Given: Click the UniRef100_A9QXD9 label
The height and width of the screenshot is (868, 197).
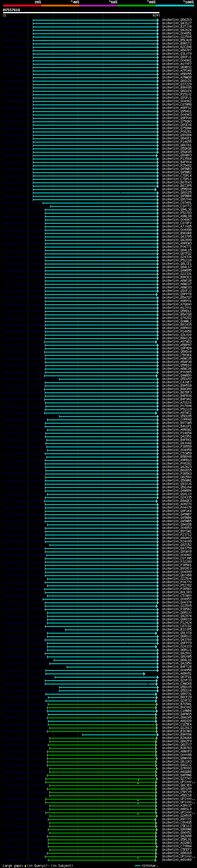Looking at the screenshot, I should [x=177, y=721].
